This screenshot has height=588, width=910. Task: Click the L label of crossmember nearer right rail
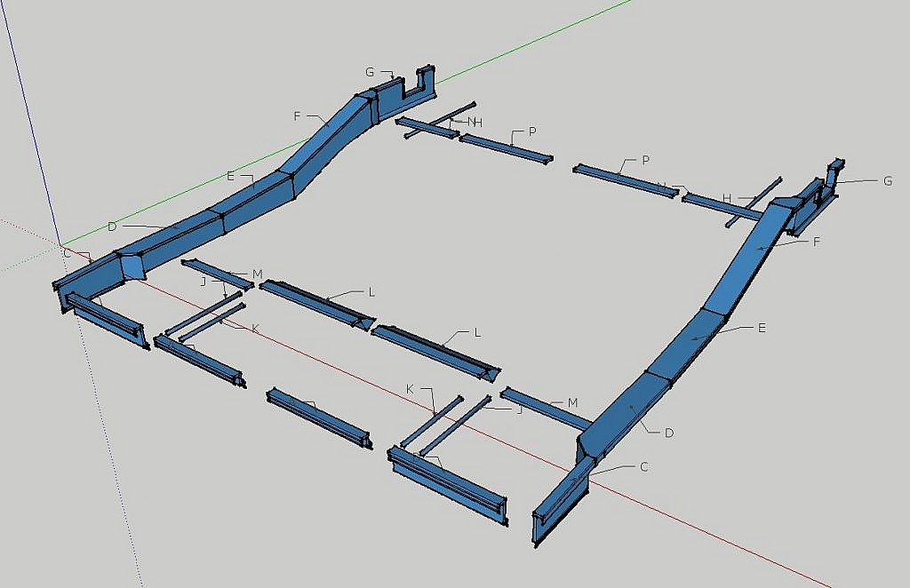pos(477,333)
